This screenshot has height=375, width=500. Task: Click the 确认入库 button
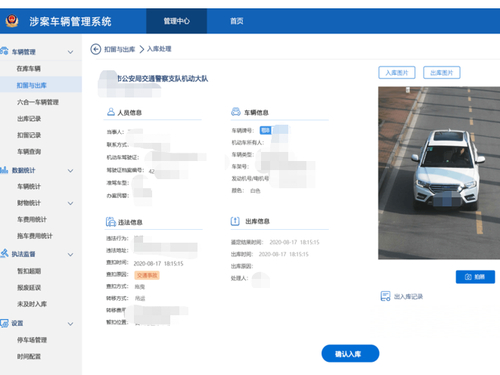point(350,354)
